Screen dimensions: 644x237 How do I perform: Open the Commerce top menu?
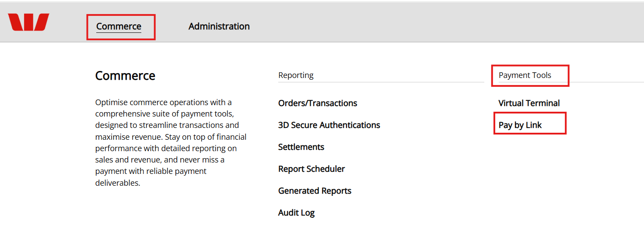119,26
